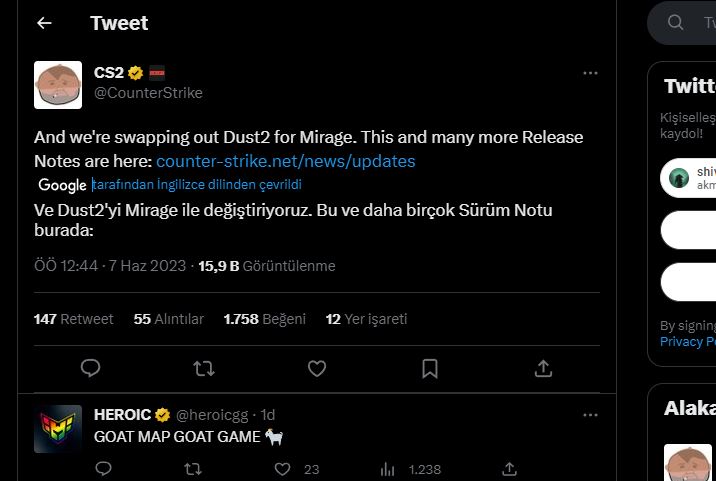Open the 55 quote tweets list
The height and width of the screenshot is (481, 716).
(169, 319)
